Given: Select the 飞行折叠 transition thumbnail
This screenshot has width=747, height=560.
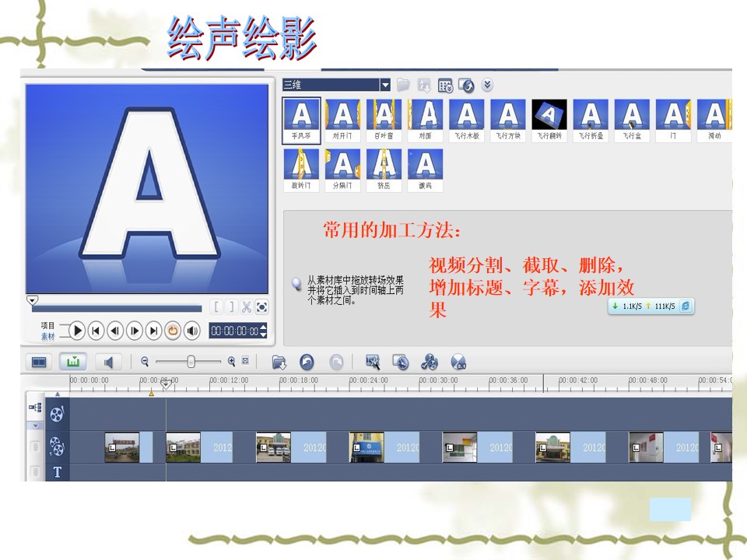Looking at the screenshot, I should [x=591, y=120].
